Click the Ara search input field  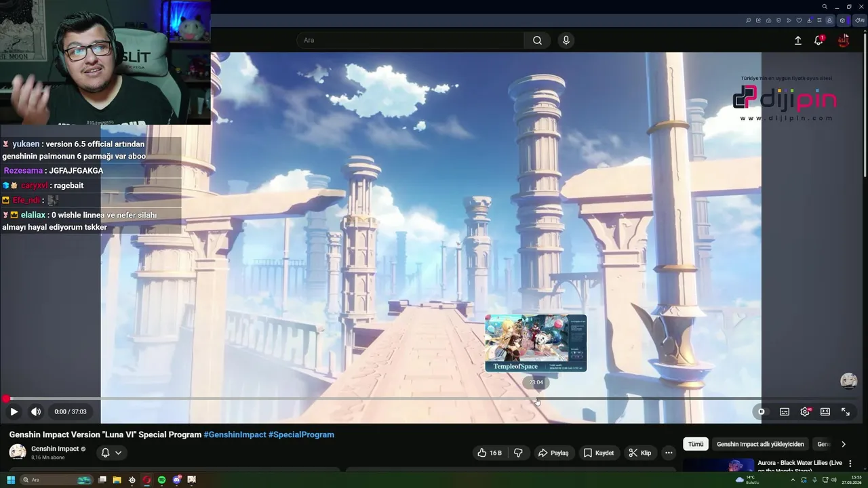click(x=410, y=40)
